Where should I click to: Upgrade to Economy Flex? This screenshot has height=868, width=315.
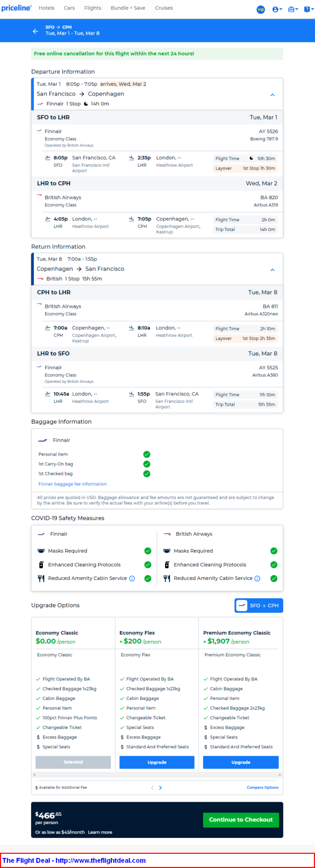click(x=157, y=762)
